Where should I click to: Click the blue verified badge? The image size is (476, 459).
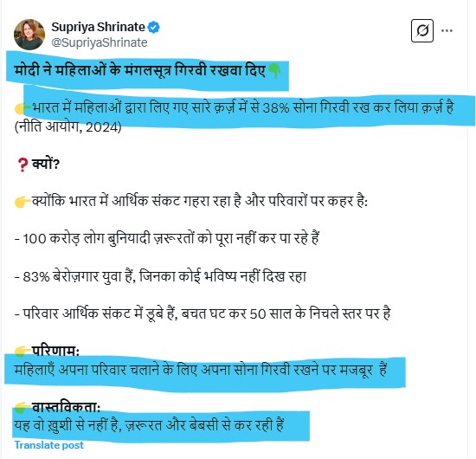(x=153, y=28)
